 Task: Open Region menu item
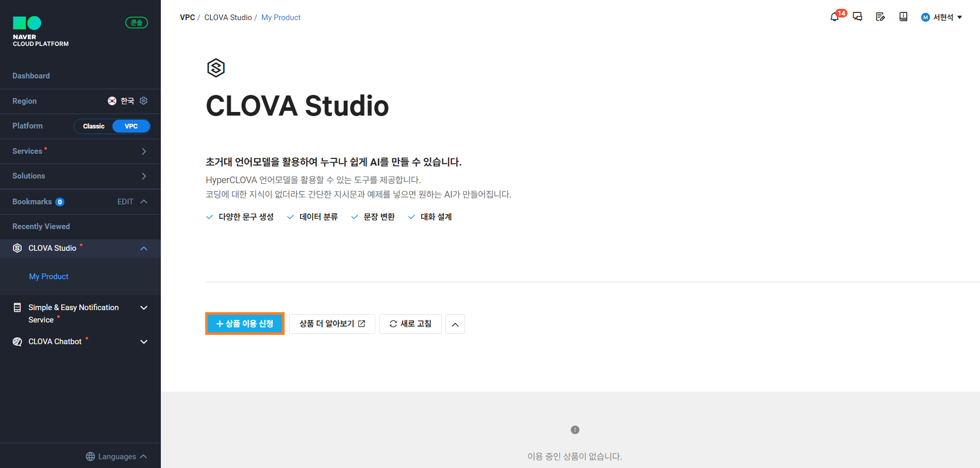click(x=24, y=101)
